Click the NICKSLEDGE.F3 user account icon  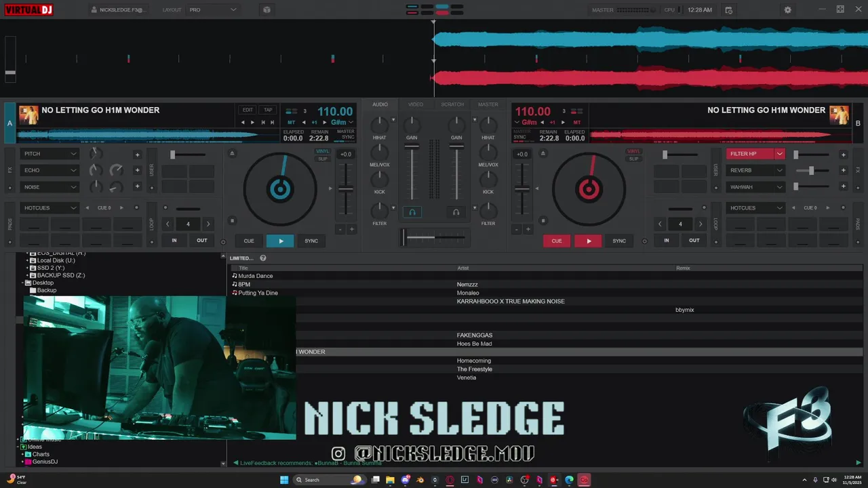pos(94,10)
